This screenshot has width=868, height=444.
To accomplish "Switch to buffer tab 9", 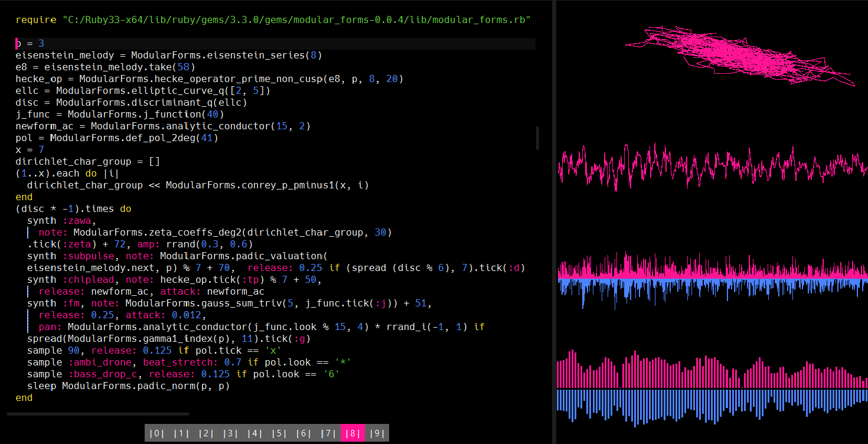I will pos(376,433).
